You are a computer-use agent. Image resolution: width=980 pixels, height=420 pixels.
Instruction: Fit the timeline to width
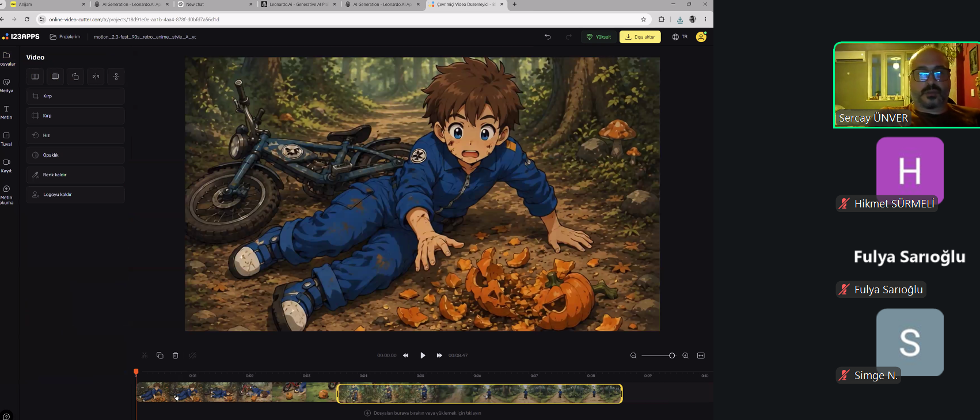701,355
